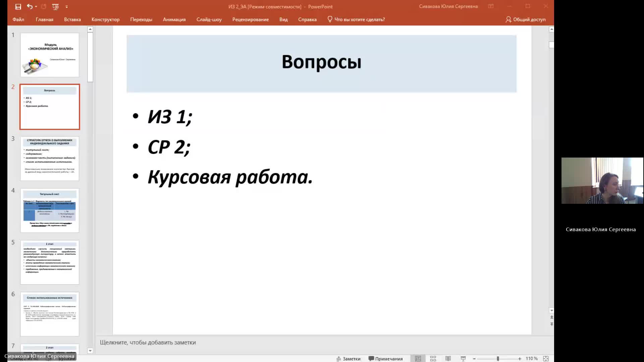Open the Примечания comments pane

(x=386, y=359)
